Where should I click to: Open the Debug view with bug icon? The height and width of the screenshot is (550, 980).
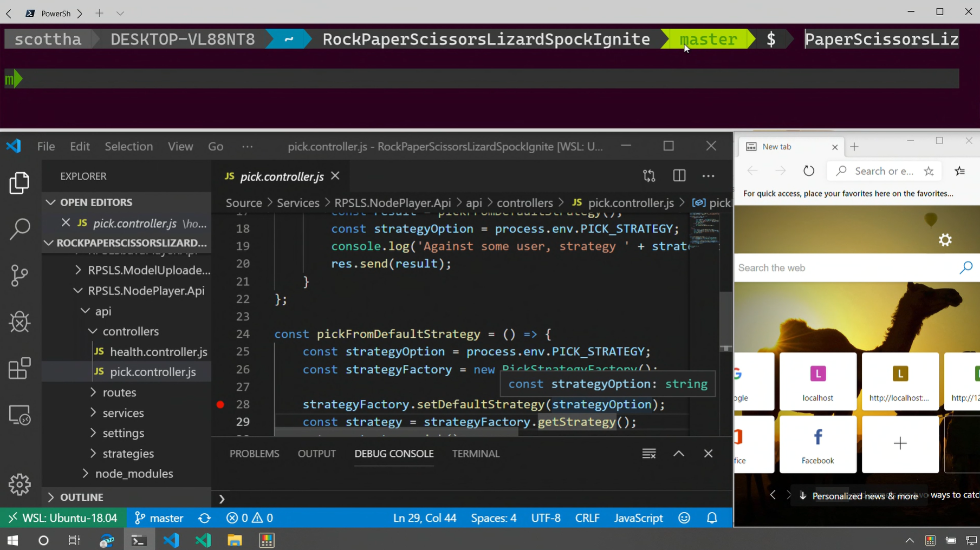tap(20, 322)
